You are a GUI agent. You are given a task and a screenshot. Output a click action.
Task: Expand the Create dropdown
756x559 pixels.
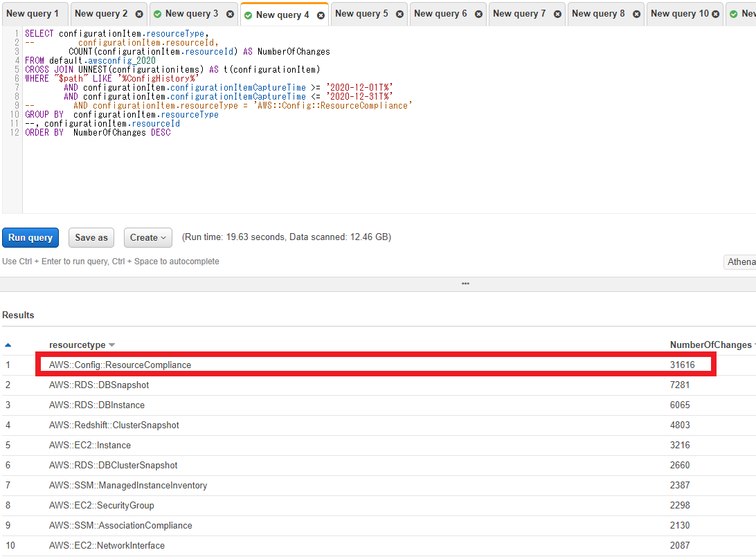click(x=148, y=237)
